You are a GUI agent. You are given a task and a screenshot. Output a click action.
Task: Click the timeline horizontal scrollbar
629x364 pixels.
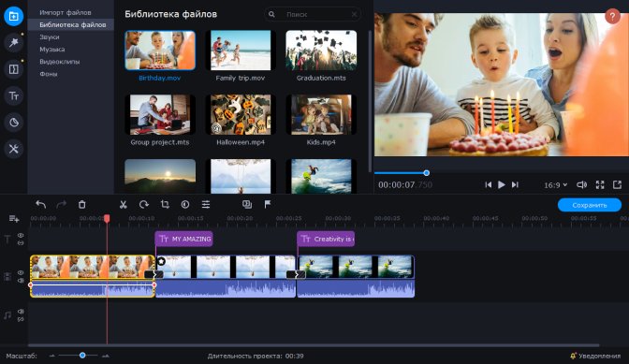pyautogui.click(x=314, y=344)
